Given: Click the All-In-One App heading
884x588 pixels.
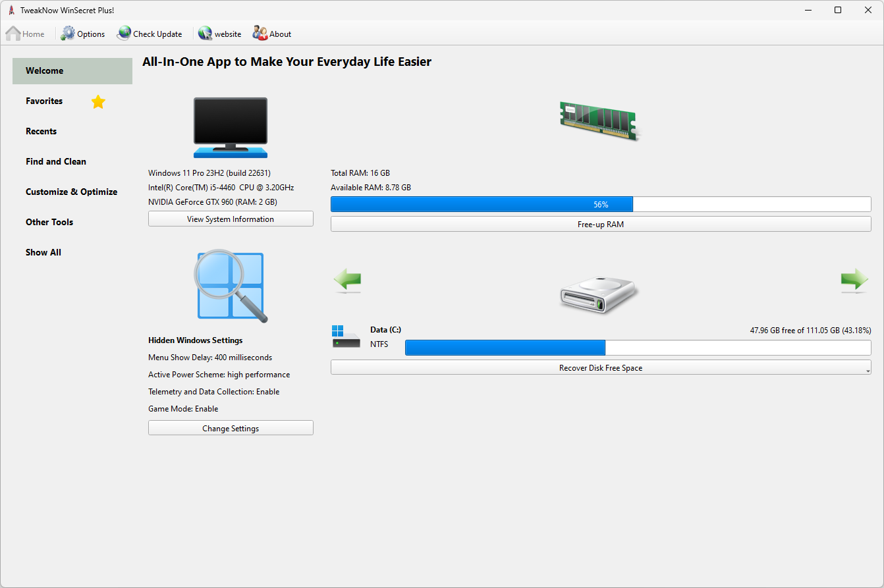Looking at the screenshot, I should point(287,62).
